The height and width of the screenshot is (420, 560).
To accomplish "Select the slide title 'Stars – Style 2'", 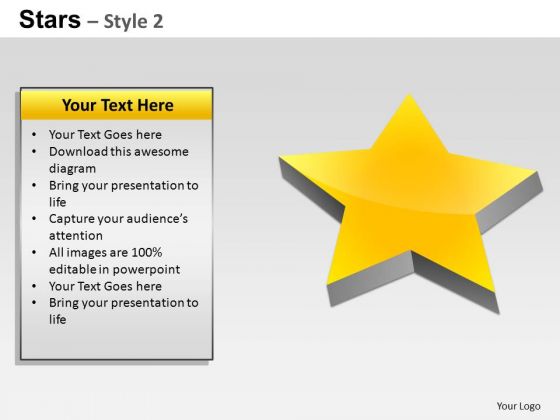I will point(91,20).
